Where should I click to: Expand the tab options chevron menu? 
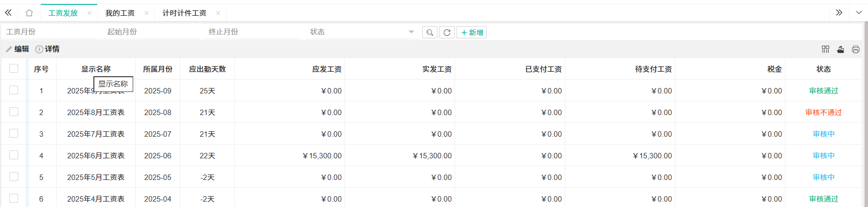point(859,13)
